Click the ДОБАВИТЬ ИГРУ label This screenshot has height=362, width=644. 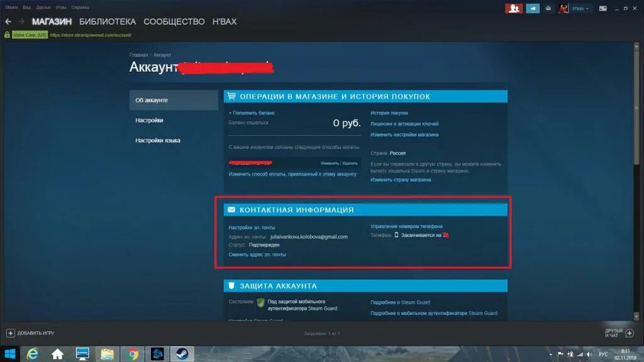[36, 333]
